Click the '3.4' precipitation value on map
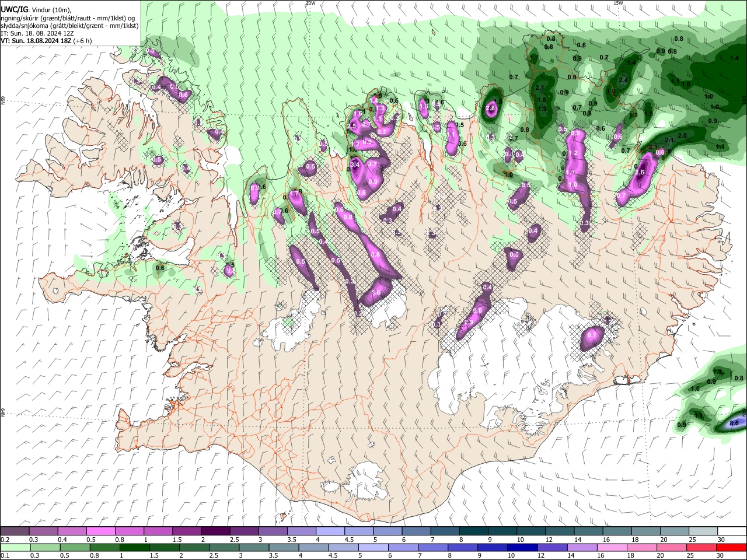 coord(355,165)
